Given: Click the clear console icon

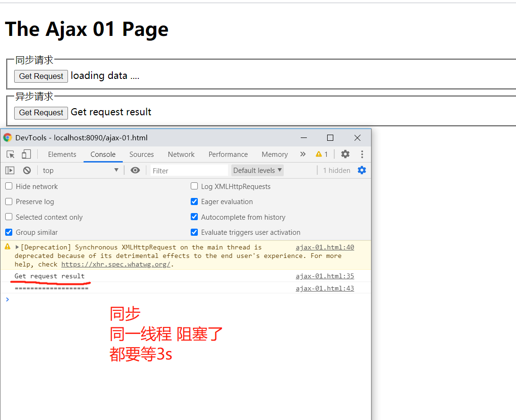Looking at the screenshot, I should pos(27,170).
